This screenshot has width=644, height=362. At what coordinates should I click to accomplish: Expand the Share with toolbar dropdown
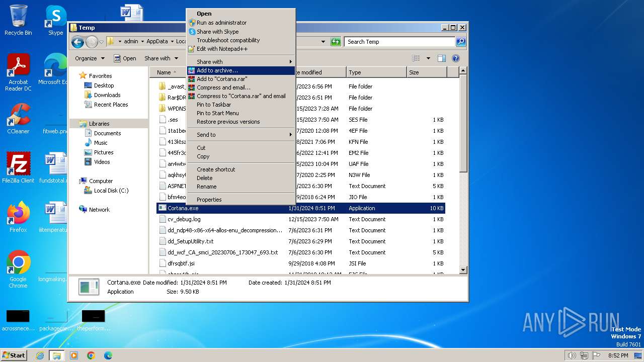[x=160, y=58]
